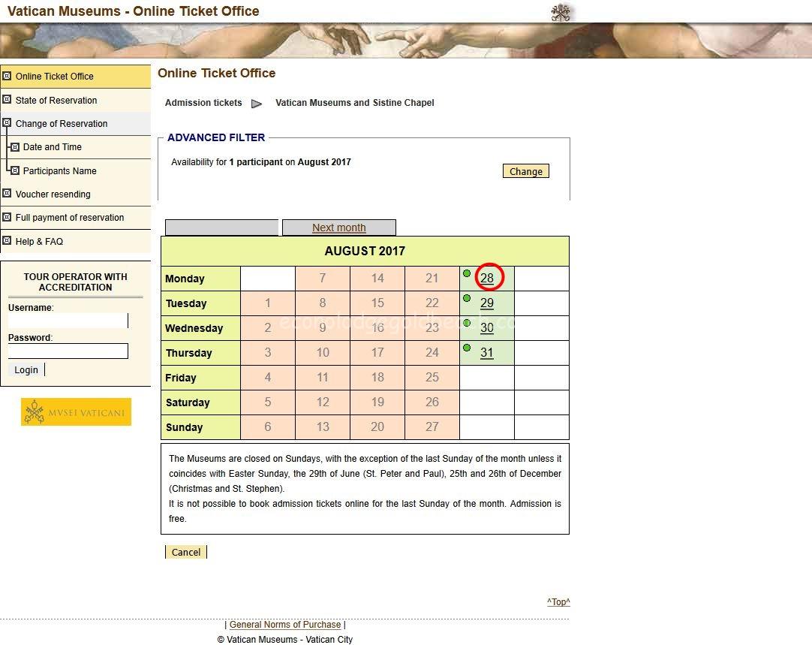
Task: Click the Wednesday row label
Action: (x=201, y=328)
